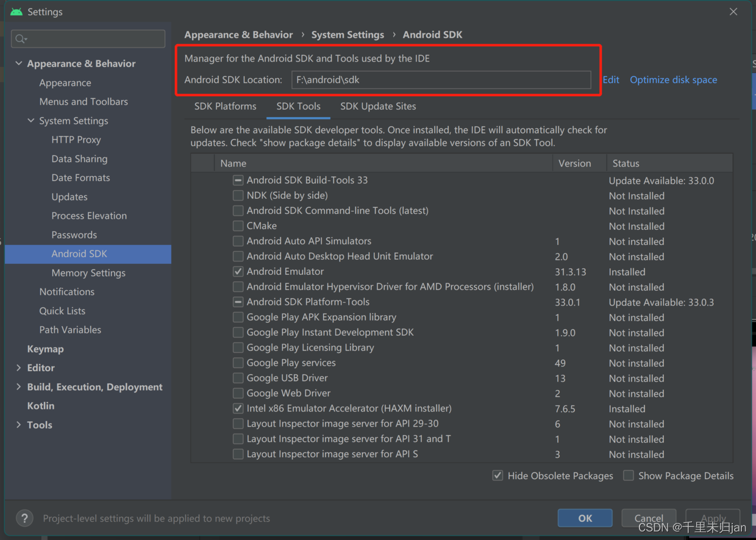Check NDK (Side by side) checkbox
Viewport: 756px width, 540px height.
click(x=238, y=196)
